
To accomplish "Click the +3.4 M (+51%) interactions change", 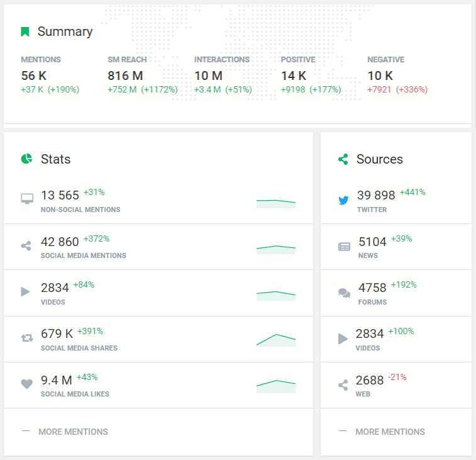I will [223, 89].
